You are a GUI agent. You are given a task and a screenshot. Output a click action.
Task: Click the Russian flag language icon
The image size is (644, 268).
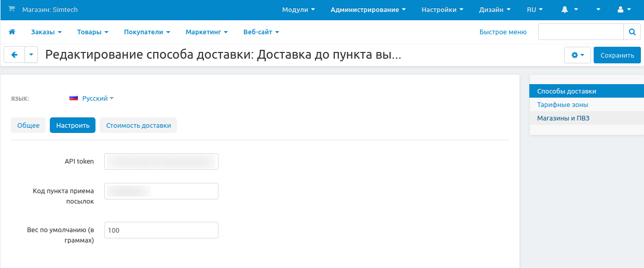tap(74, 98)
